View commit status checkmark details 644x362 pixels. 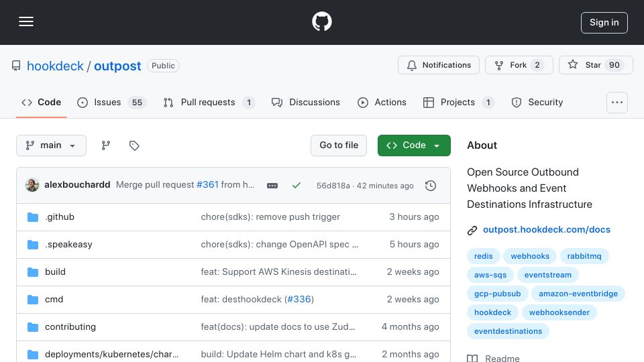coord(296,186)
